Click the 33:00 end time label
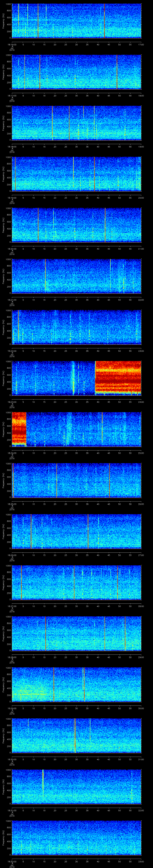The image size is (153, 868). [x=141, y=861]
